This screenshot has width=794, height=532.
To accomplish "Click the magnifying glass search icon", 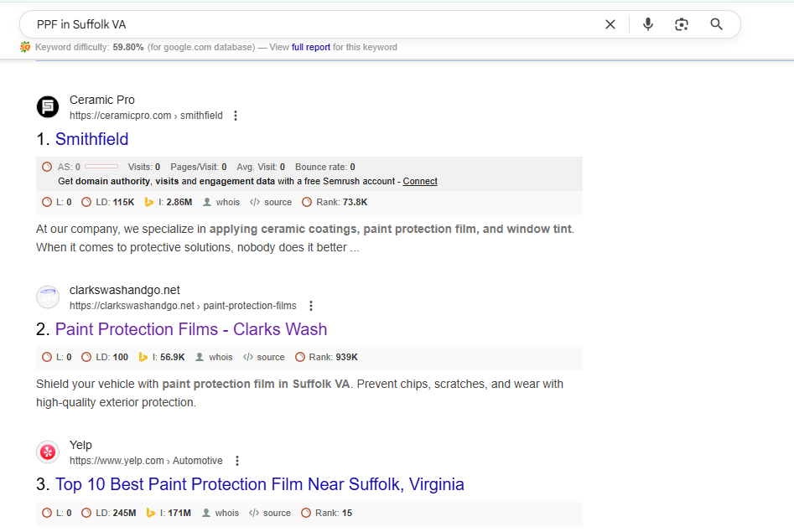I will coord(716,24).
